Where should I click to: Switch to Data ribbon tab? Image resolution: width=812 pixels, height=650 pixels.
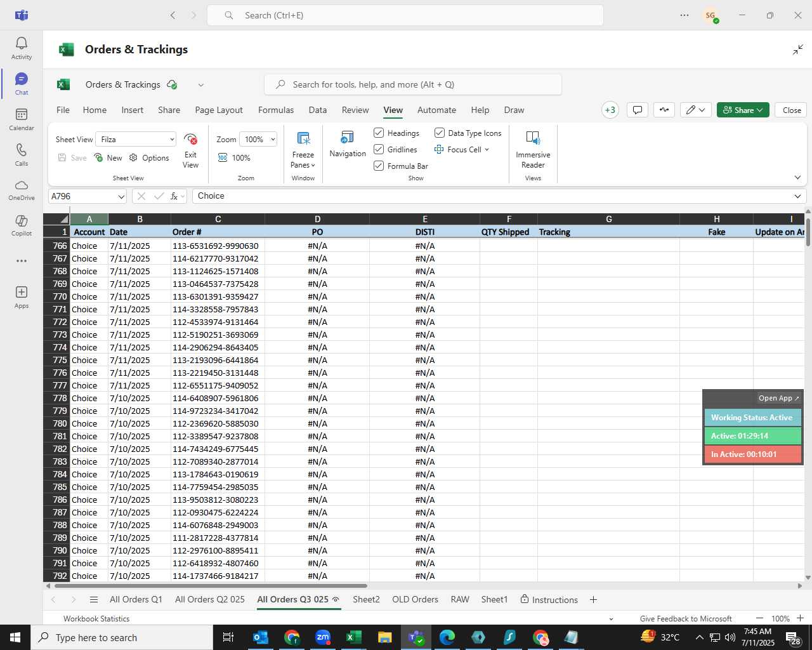(x=317, y=110)
